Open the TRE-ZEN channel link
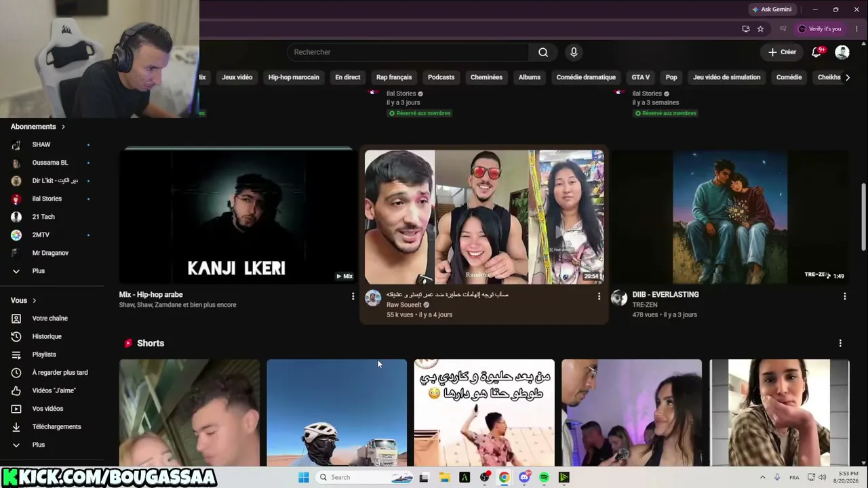The image size is (868, 488). click(645, 305)
